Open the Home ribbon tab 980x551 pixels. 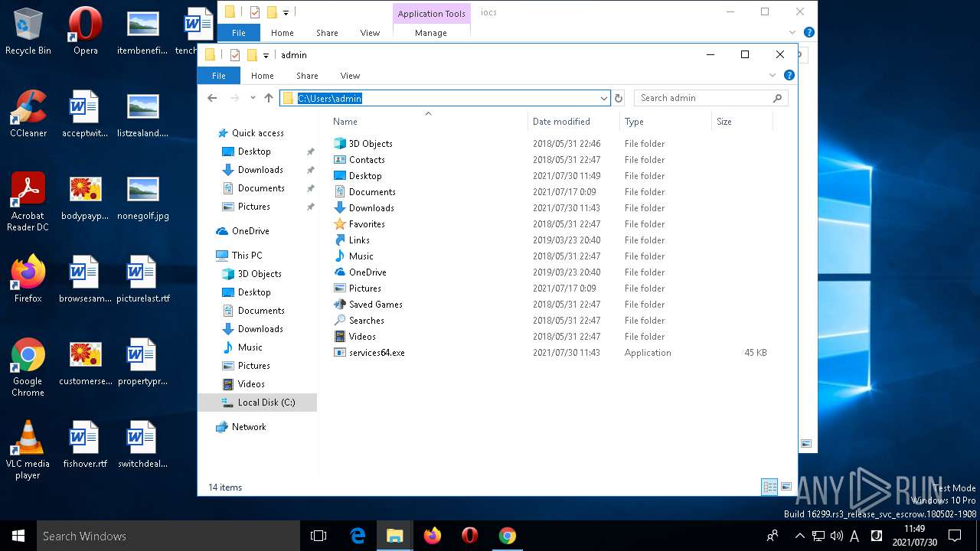coord(263,76)
